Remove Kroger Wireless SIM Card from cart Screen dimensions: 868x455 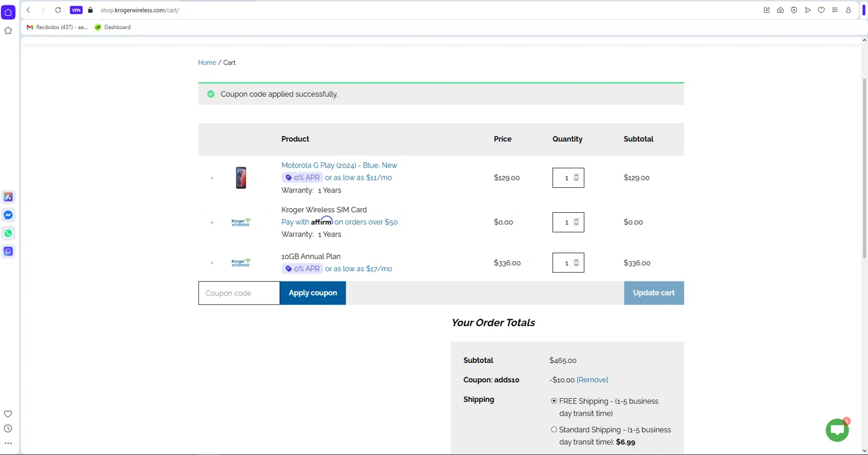pyautogui.click(x=212, y=223)
